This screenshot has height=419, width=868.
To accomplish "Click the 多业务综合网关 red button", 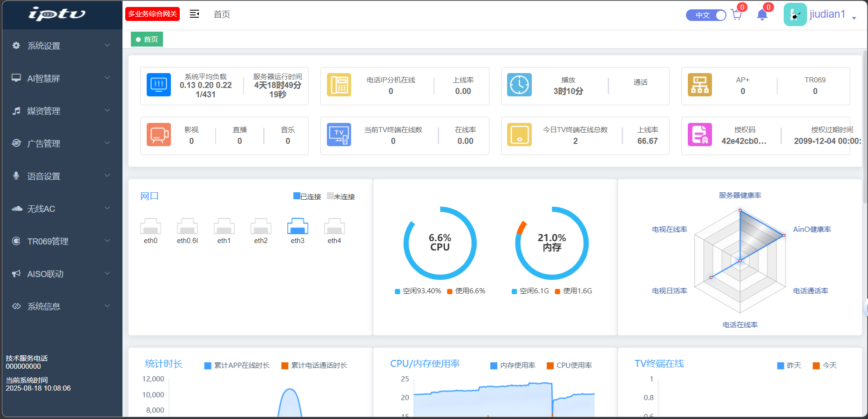I will point(153,14).
